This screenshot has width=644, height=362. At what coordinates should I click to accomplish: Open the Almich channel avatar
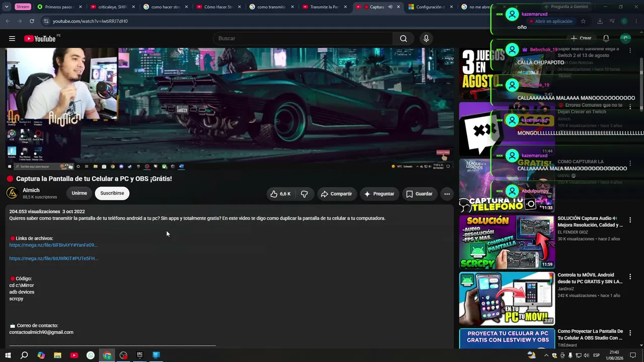12,193
